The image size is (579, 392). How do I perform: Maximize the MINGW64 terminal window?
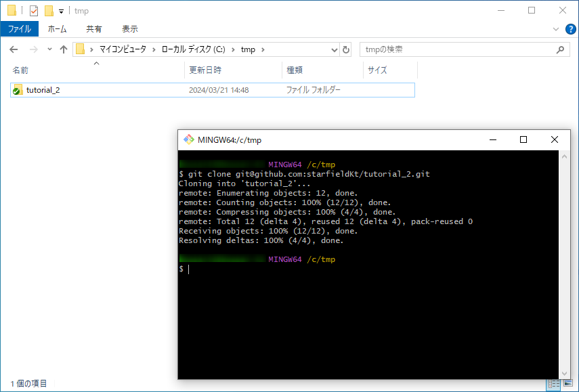pyautogui.click(x=523, y=139)
